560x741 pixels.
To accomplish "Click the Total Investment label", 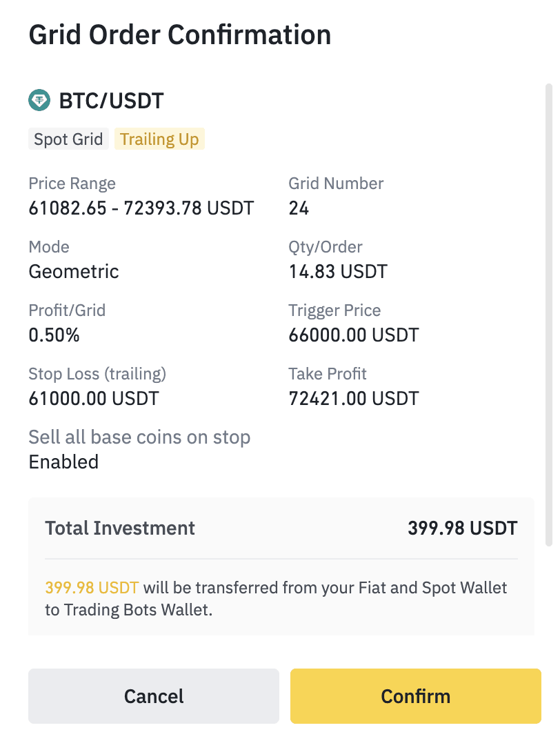I will coord(120,528).
